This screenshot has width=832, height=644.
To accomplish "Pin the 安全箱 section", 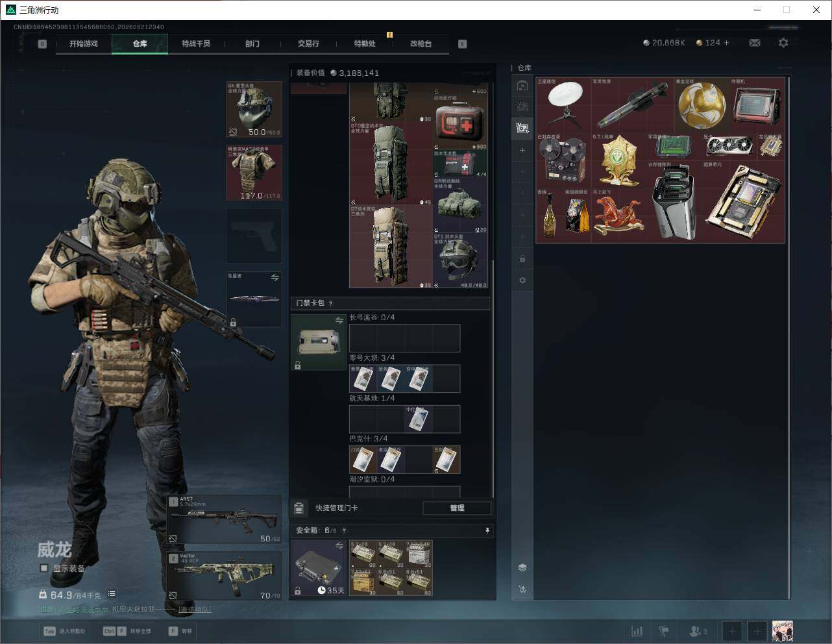I will [487, 530].
